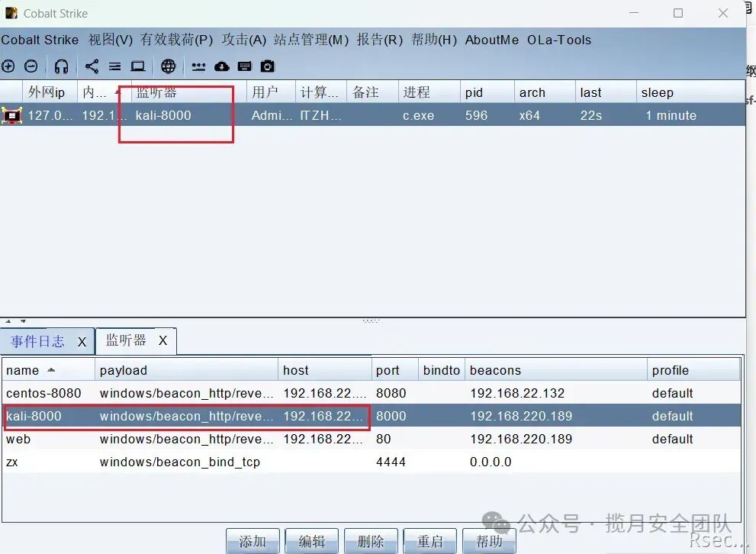Image resolution: width=756 pixels, height=554 pixels.
Task: Close the 监听器 tab
Action: (163, 340)
